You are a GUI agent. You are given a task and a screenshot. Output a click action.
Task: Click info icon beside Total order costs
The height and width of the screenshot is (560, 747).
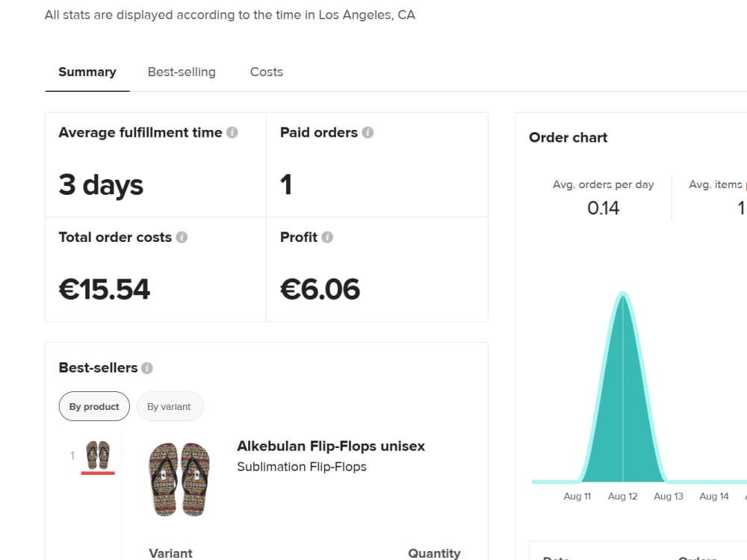coord(182,237)
